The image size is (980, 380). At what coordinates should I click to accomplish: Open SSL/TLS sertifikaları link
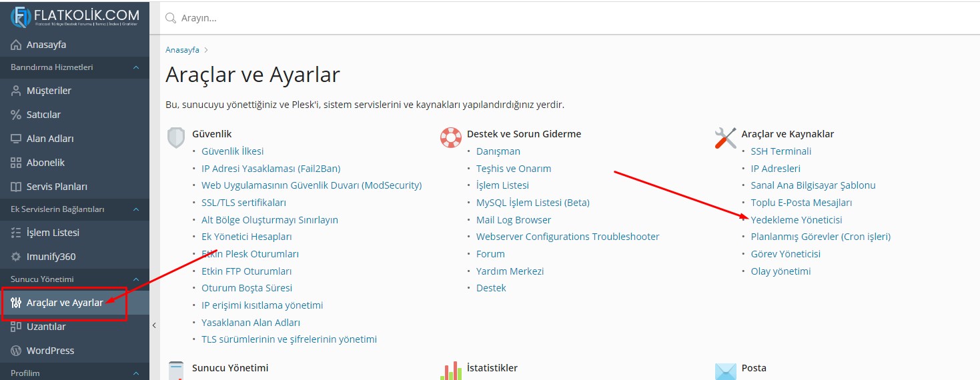point(243,203)
